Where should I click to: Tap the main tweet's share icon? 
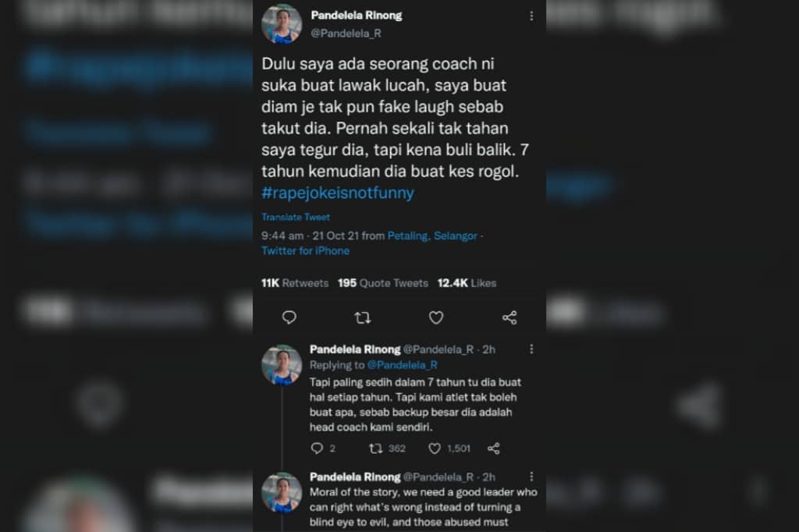[x=510, y=317]
